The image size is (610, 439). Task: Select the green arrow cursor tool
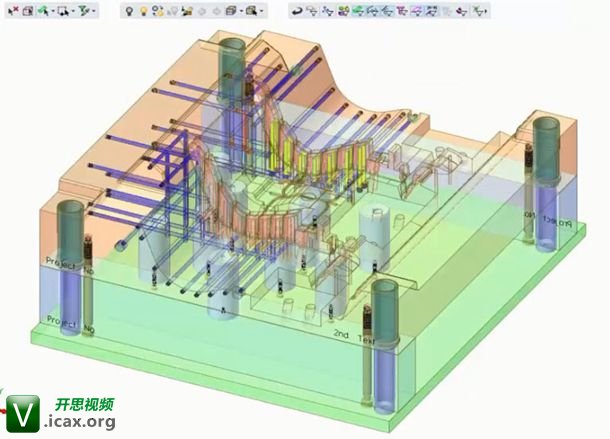tap(43, 11)
